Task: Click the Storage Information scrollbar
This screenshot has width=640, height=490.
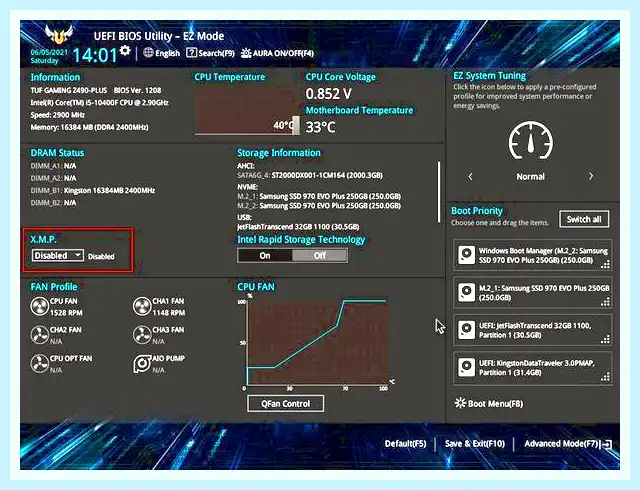Action: [439, 192]
